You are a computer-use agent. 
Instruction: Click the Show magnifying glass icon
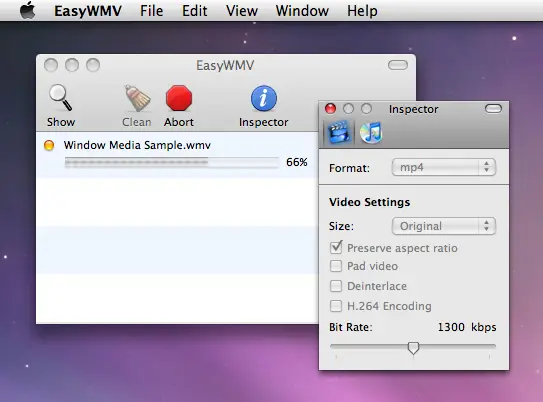(x=61, y=98)
